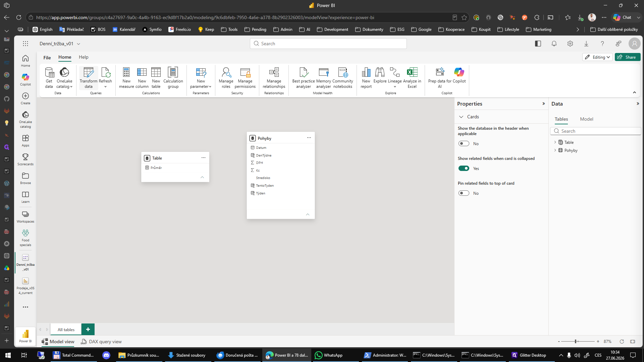
Task: Create a New measure
Action: [x=126, y=77]
